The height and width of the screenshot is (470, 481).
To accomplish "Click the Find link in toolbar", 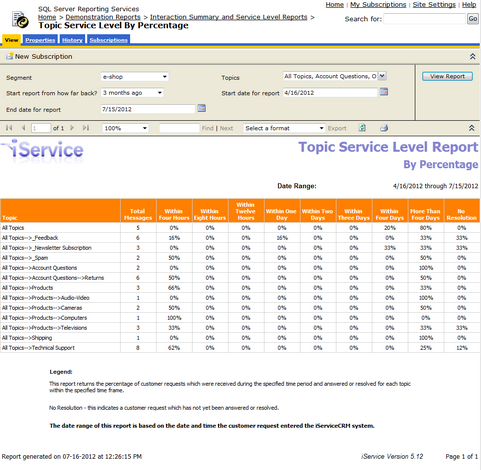I will (x=207, y=128).
